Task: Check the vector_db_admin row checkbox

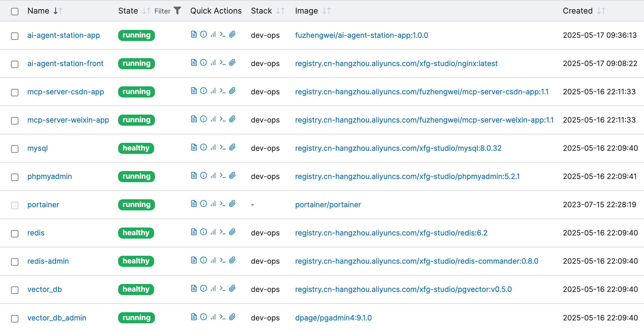Action: tap(15, 319)
